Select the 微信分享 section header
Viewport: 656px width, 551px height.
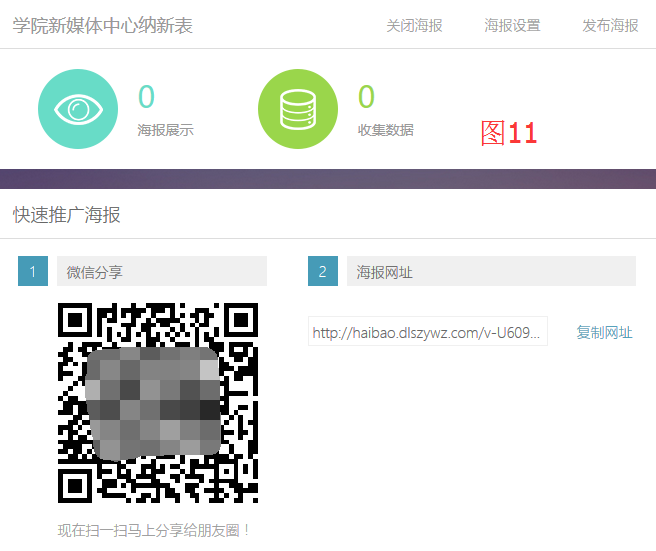(160, 271)
